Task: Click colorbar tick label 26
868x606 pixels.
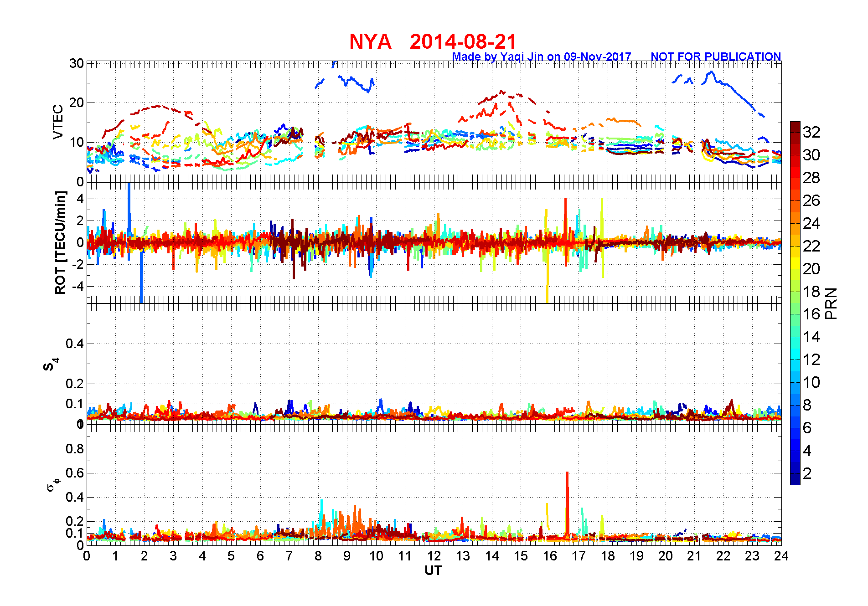Action: tap(811, 200)
